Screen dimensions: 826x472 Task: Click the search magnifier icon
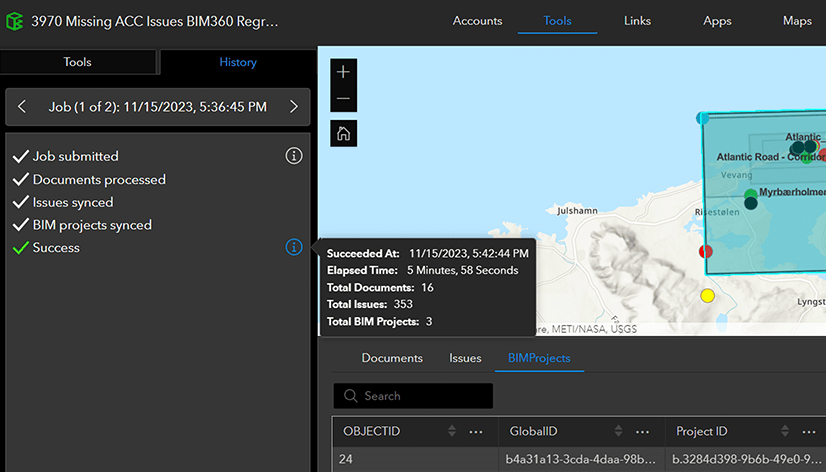(350, 396)
